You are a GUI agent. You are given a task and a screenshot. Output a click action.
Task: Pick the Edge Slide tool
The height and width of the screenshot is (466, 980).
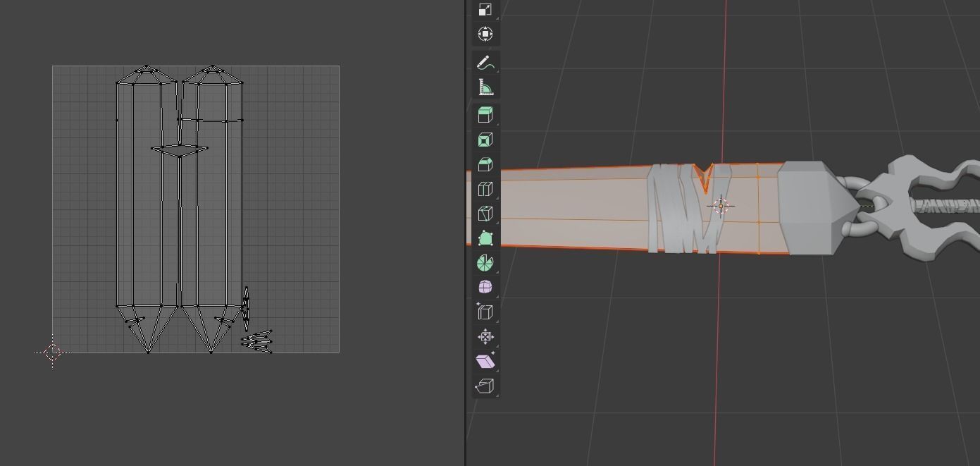(485, 312)
